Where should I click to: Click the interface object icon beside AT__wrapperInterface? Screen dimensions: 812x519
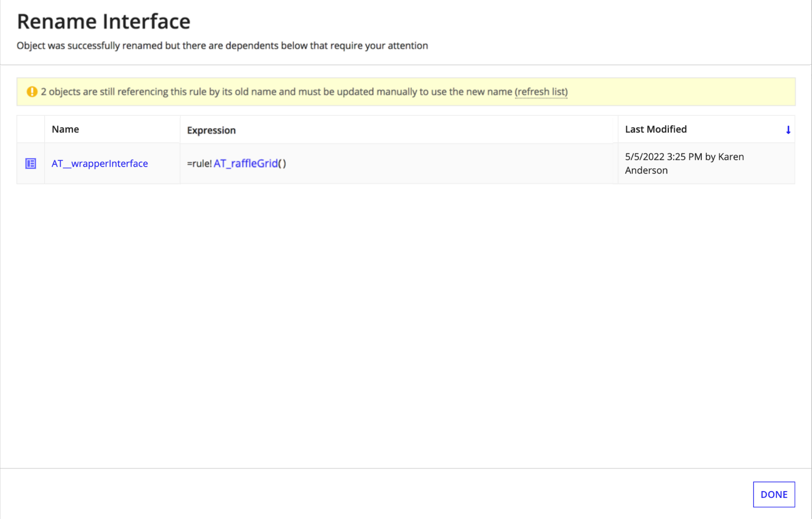click(31, 164)
